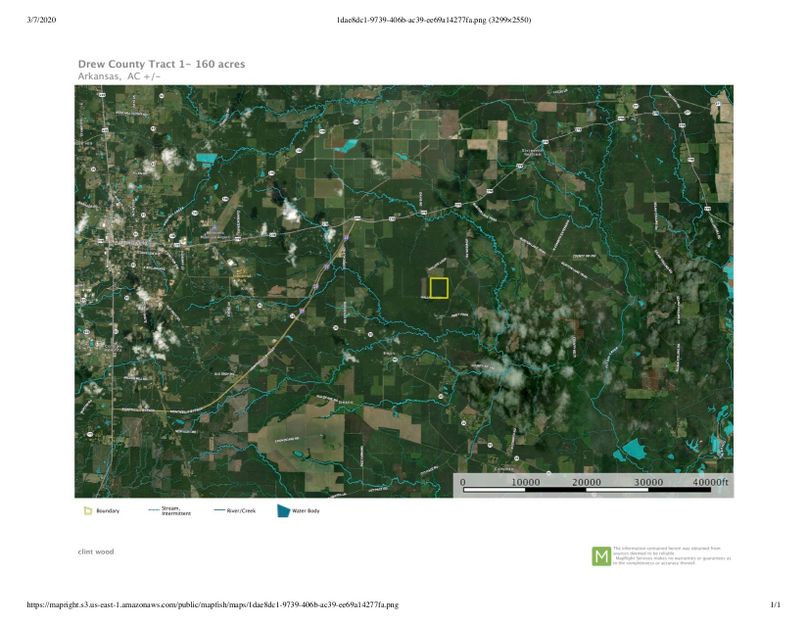Image resolution: width=808 pixels, height=624 pixels.
Task: Click the large cyan pond near map top
Action: (x=347, y=145)
